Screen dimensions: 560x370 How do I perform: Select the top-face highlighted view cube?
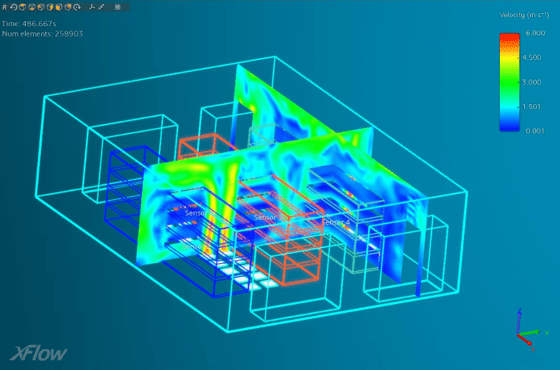pyautogui.click(x=22, y=7)
